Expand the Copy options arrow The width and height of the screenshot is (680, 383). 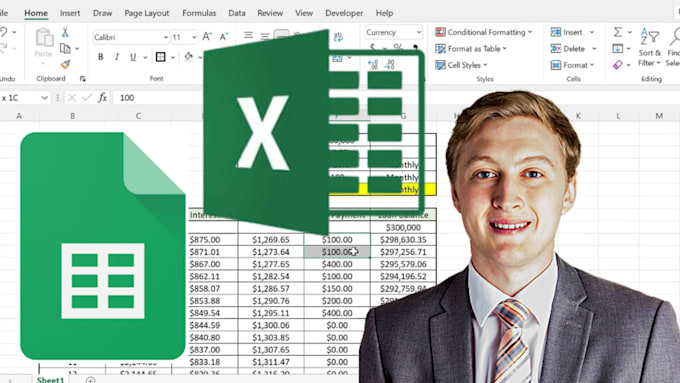[77, 49]
